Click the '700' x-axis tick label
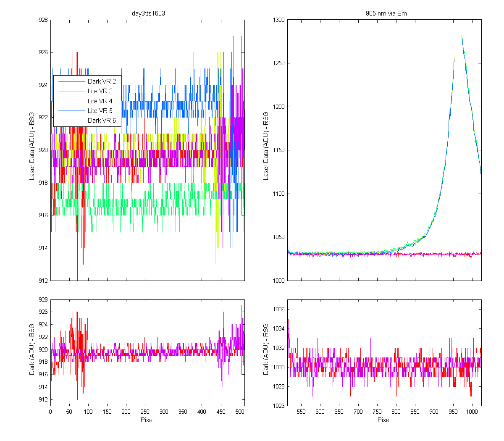Viewport: 504px width, 441px height. coord(358,412)
